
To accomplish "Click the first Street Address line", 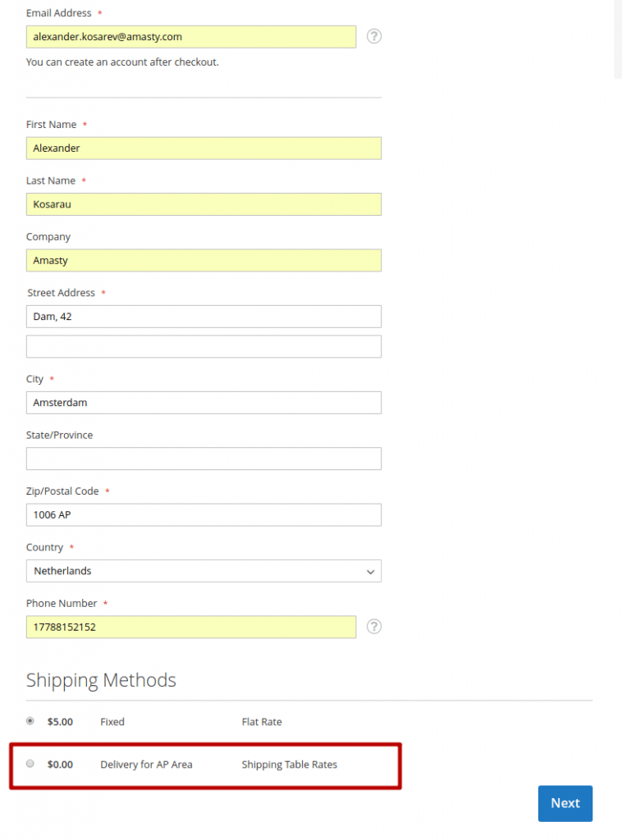I will [204, 317].
